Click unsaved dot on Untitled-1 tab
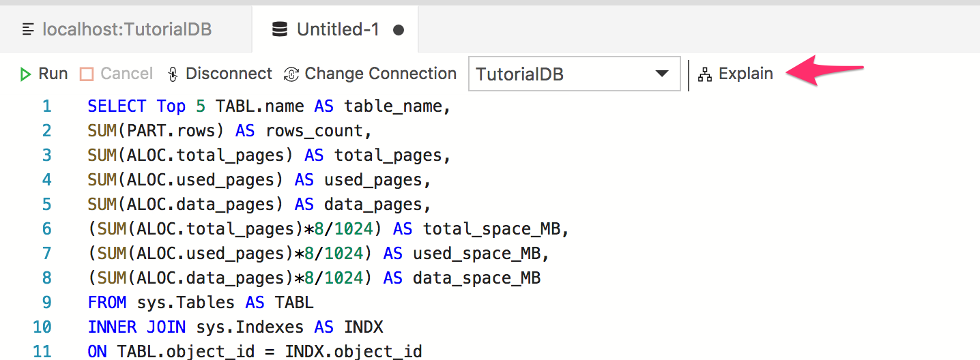980x360 pixels. point(399,30)
